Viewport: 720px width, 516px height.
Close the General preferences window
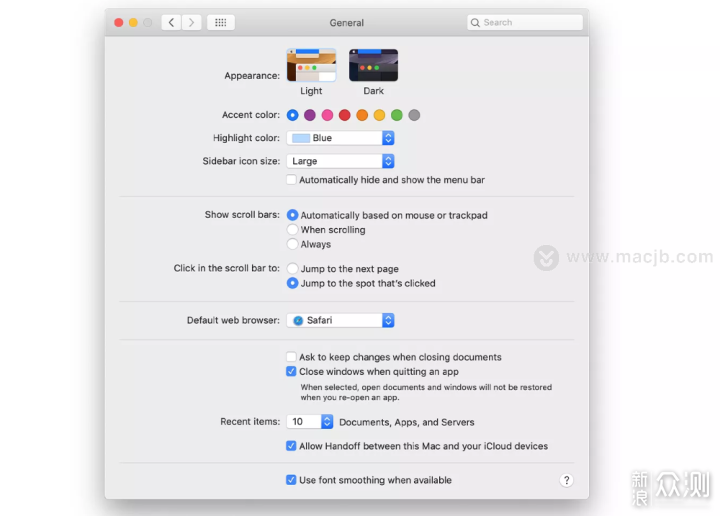(119, 22)
